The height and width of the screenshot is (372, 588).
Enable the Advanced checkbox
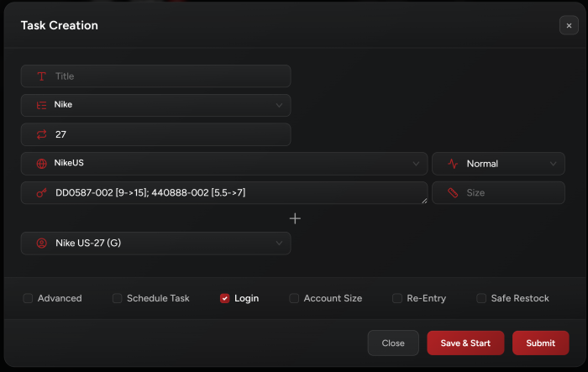click(x=28, y=298)
